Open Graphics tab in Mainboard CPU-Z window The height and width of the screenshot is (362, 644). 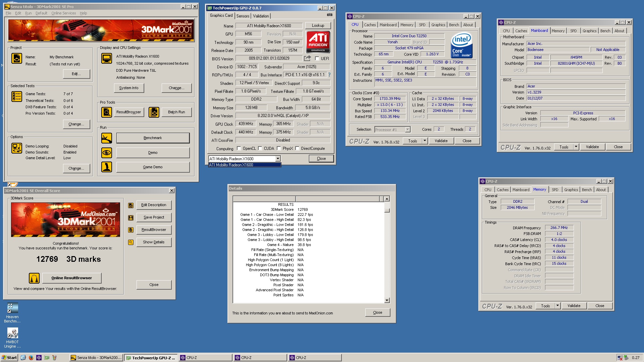click(x=589, y=31)
